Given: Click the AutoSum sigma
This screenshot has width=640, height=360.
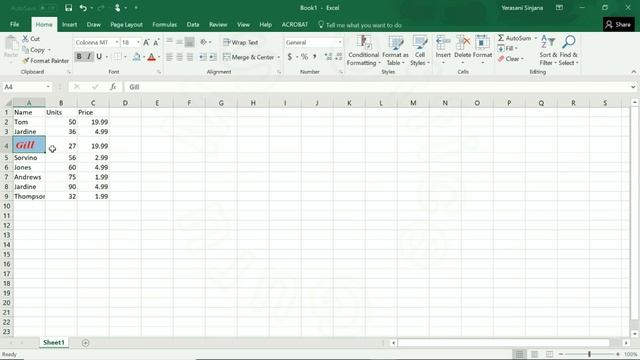Looking at the screenshot, I should pyautogui.click(x=501, y=38).
